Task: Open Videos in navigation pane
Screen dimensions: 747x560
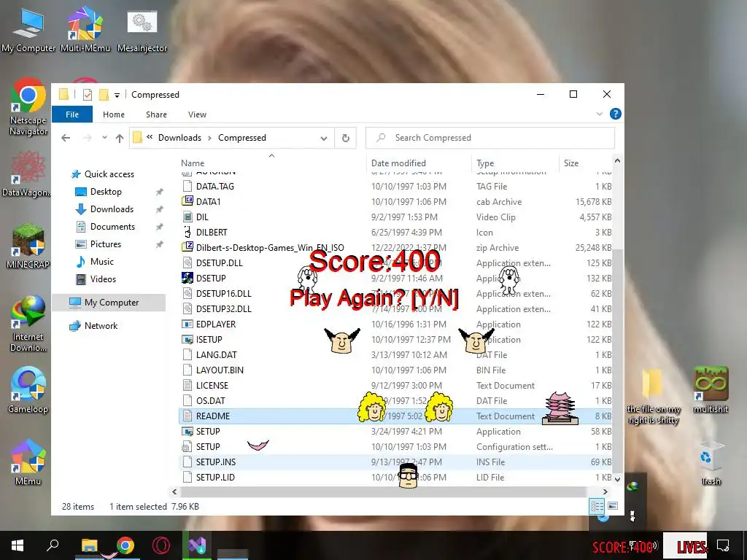Action: pos(103,279)
